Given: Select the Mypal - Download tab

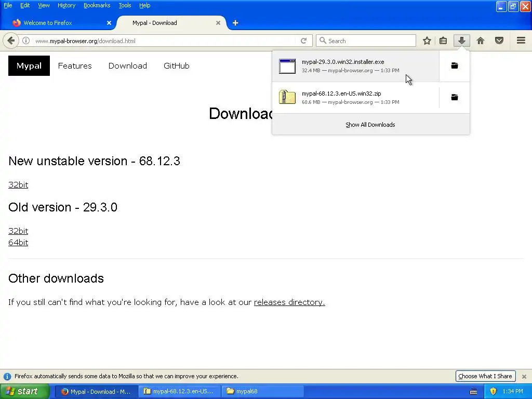Looking at the screenshot, I should pos(171,23).
